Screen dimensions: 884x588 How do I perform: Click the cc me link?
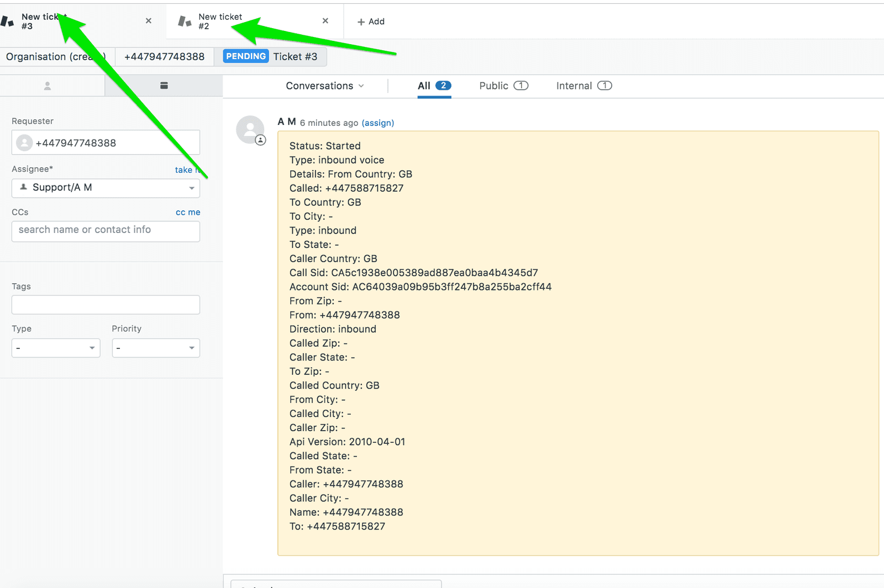188,212
